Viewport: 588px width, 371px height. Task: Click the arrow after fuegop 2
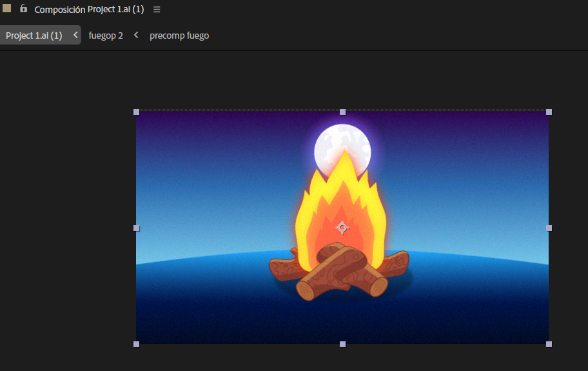coord(136,35)
